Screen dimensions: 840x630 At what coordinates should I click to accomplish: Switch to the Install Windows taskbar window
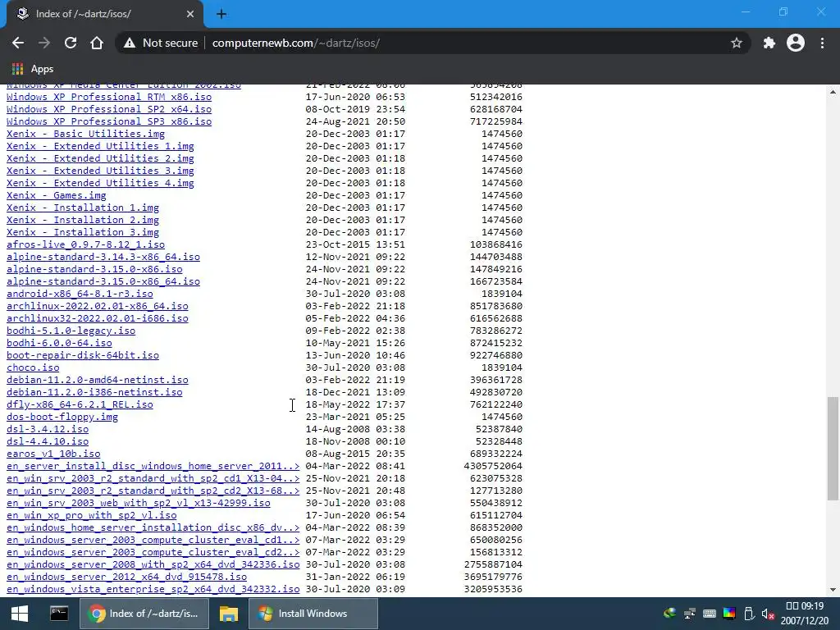pyautogui.click(x=313, y=614)
